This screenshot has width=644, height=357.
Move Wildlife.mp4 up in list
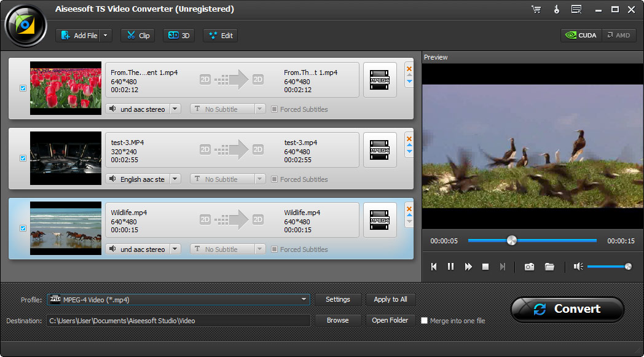(409, 215)
